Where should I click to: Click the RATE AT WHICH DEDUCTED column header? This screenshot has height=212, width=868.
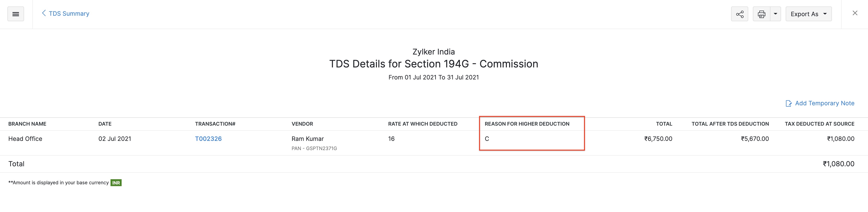tap(422, 124)
